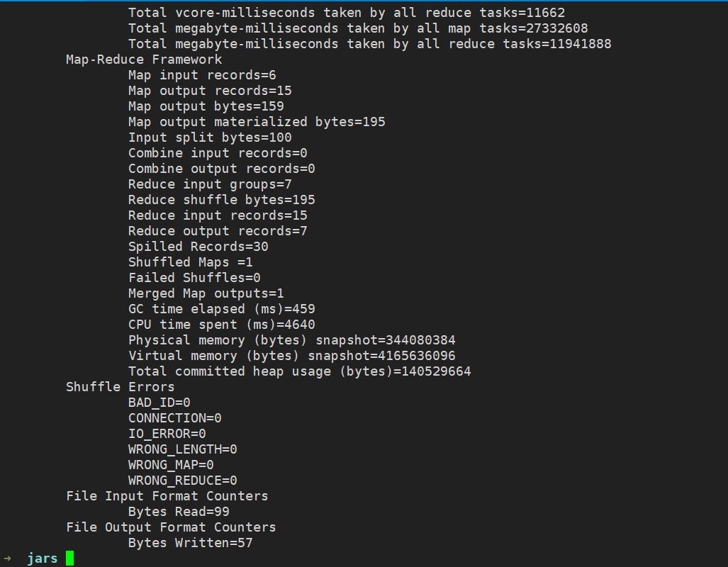
Task: Click the 'Physical memory (bytes) snapshot' line
Action: (x=291, y=340)
